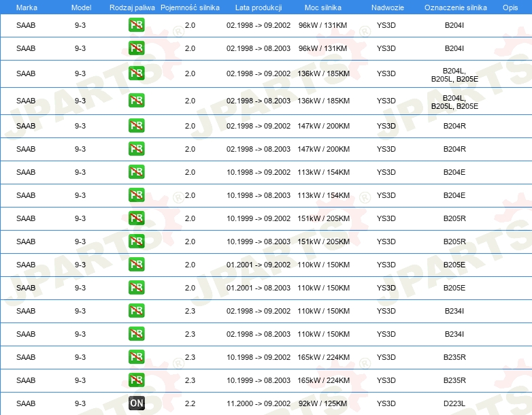Click YS3D body cell in D223L row
This screenshot has height=415, width=532.
[386, 403]
